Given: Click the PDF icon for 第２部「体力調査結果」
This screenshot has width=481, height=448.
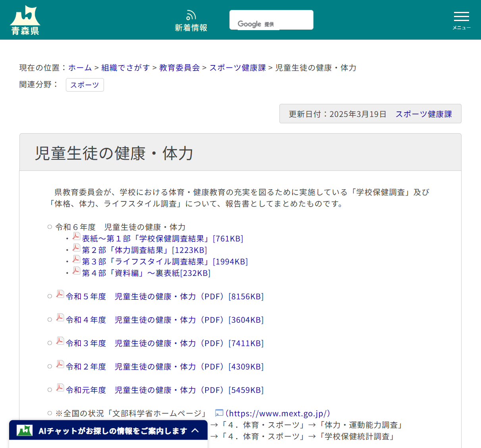Looking at the screenshot, I should (76, 249).
